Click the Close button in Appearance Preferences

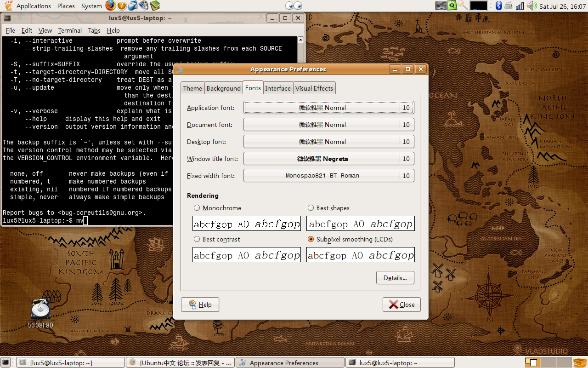click(x=401, y=305)
